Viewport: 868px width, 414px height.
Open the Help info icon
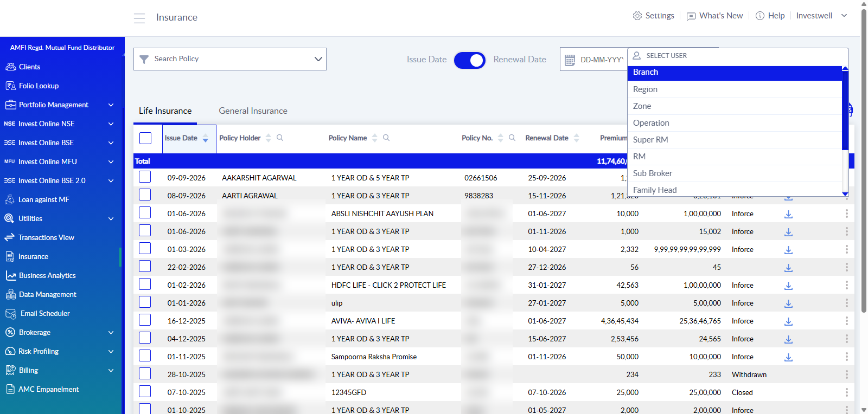[760, 16]
